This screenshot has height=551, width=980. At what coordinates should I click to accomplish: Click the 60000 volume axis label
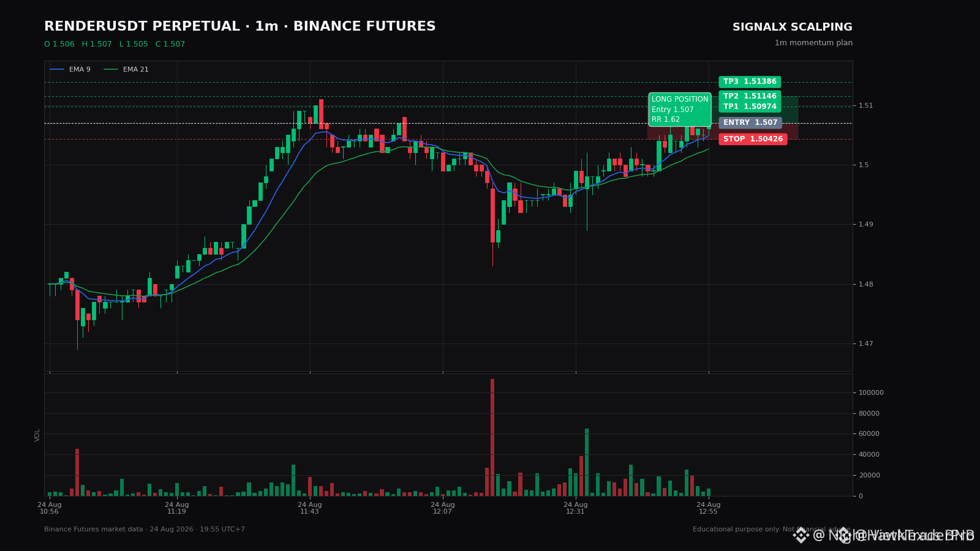click(869, 434)
